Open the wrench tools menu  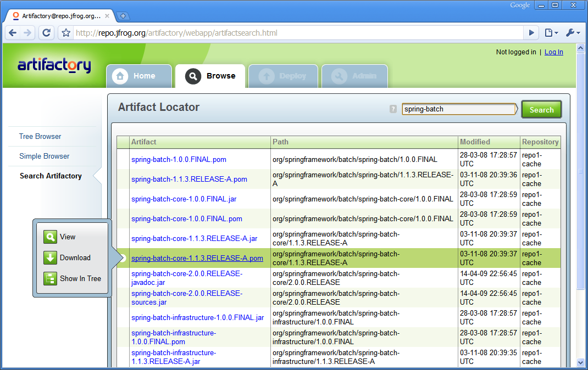[x=572, y=33]
